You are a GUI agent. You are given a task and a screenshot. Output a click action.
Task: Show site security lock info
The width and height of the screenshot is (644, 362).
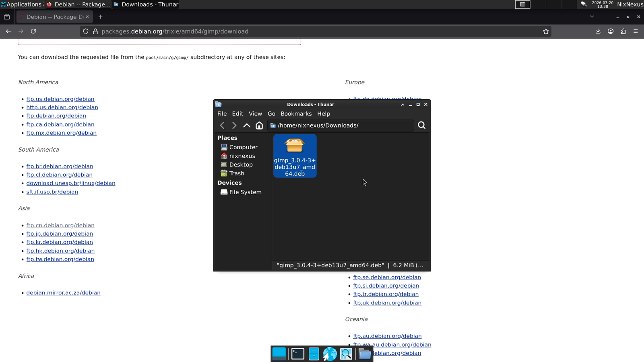[x=95, y=31]
